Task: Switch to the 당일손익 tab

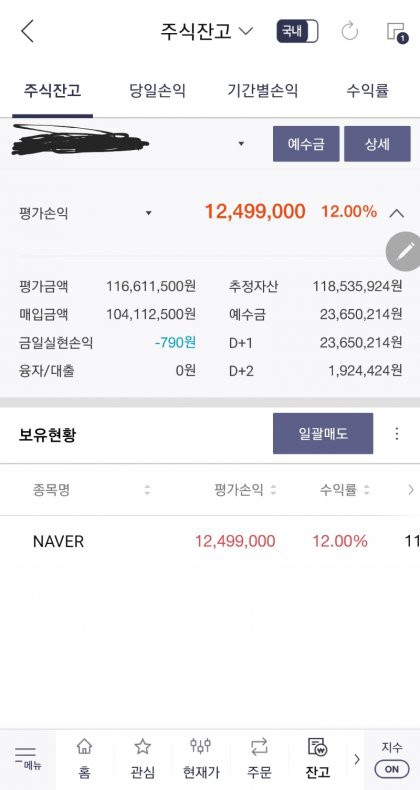Action: tap(157, 91)
